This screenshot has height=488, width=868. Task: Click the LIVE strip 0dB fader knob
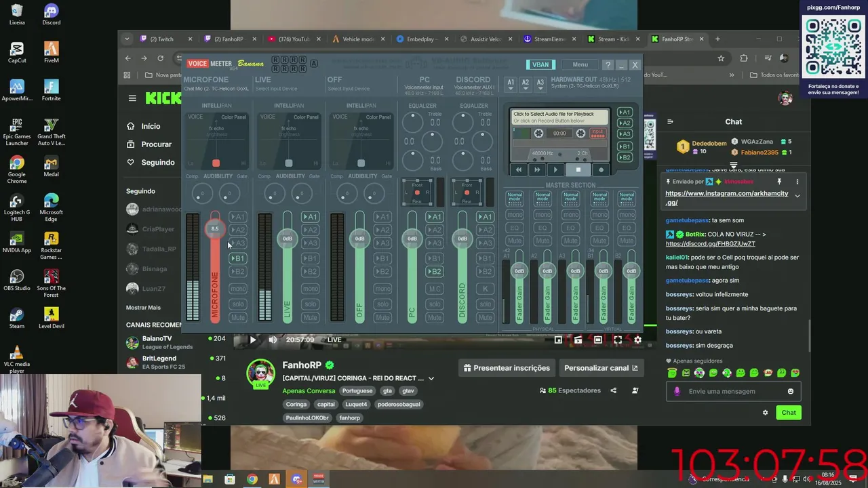click(288, 239)
